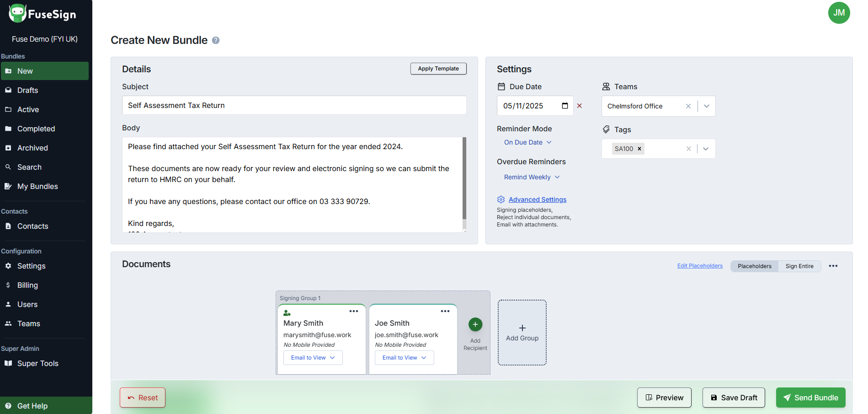
Task: Expand the Reminder Mode On Due Date dropdown
Action: coord(527,142)
